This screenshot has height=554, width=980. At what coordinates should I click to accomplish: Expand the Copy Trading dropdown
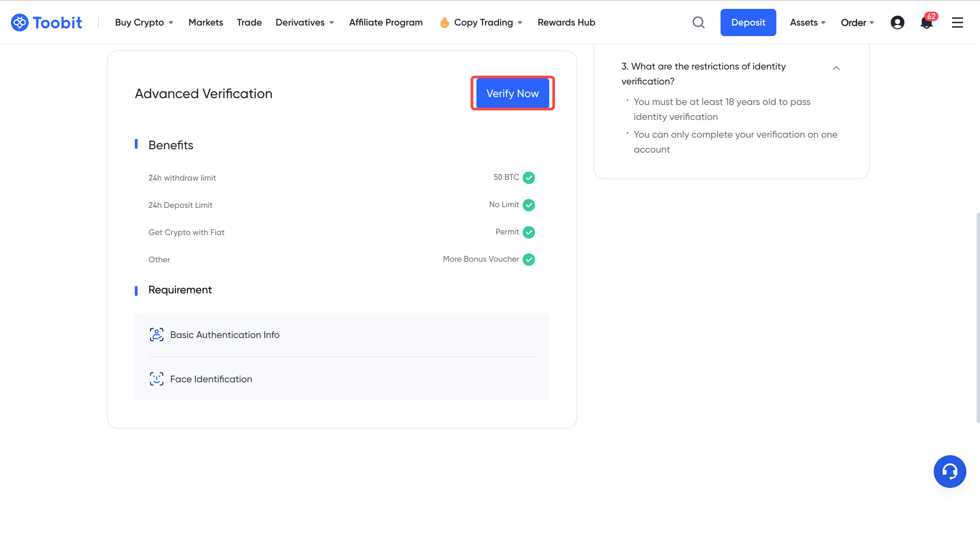(x=481, y=22)
